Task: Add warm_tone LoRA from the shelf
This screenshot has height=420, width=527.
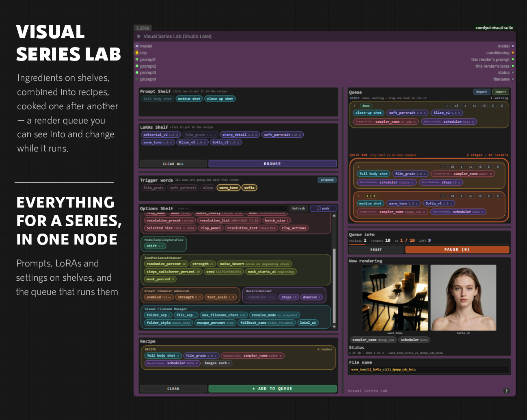Action: (158, 142)
